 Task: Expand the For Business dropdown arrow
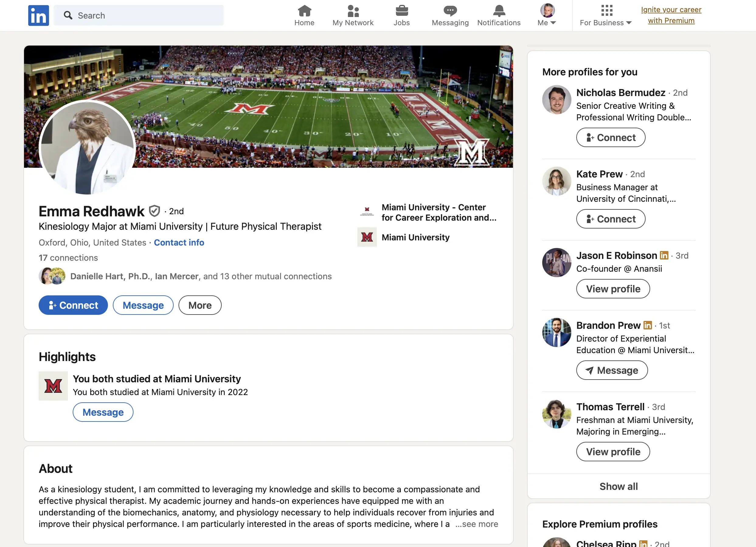click(629, 23)
